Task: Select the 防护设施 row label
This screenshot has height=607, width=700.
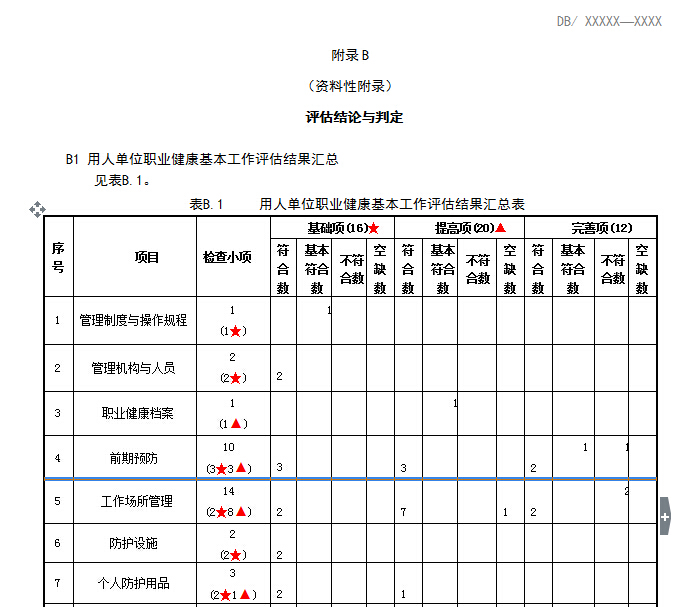Action: (134, 544)
